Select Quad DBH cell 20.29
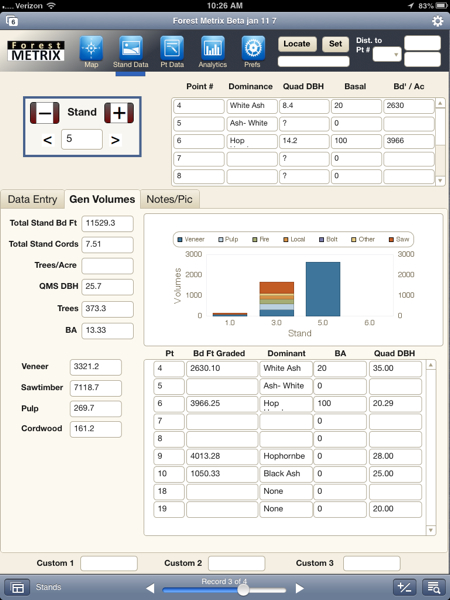This screenshot has height=600, width=450. tap(395, 404)
